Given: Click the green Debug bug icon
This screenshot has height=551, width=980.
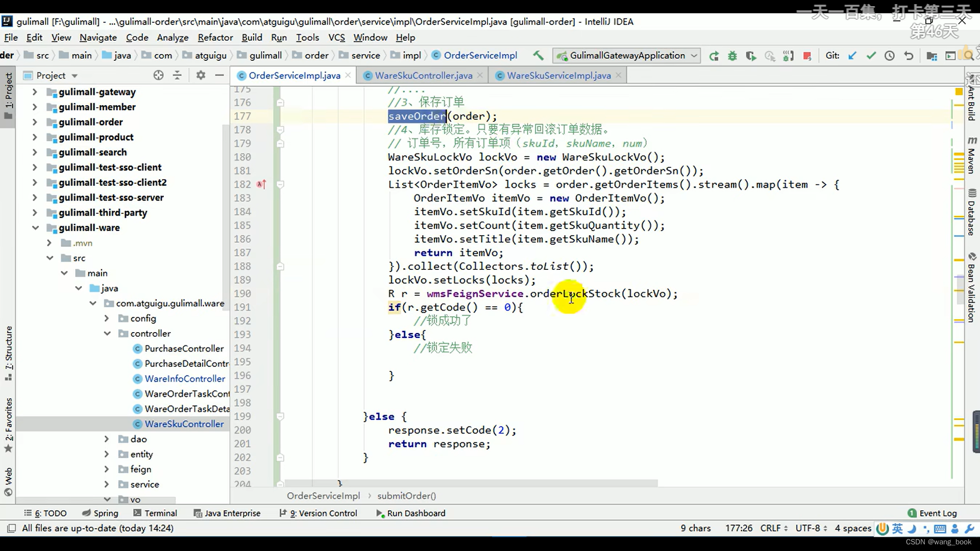Looking at the screenshot, I should click(x=732, y=56).
